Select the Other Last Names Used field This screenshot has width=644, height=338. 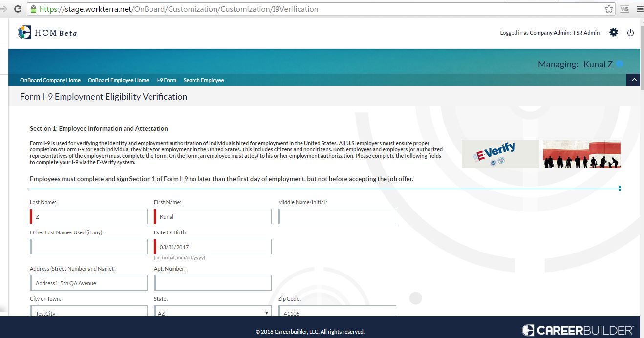tap(88, 247)
